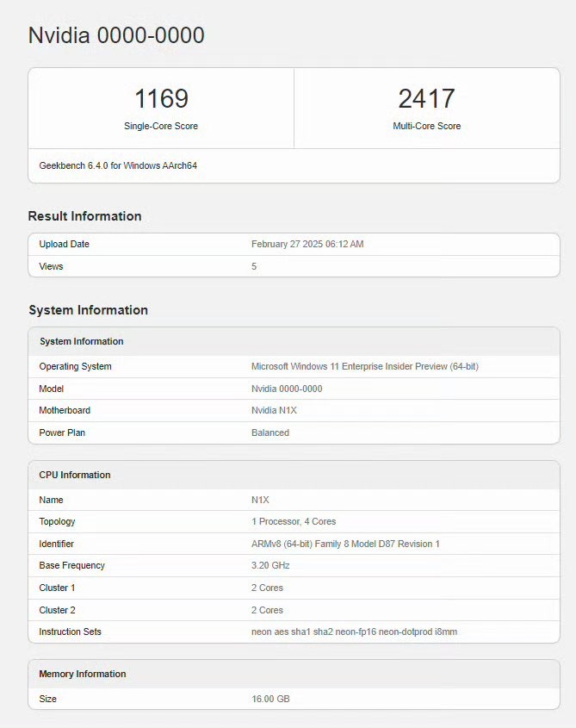Click the Name row label
The height and width of the screenshot is (728, 576).
click(x=51, y=500)
